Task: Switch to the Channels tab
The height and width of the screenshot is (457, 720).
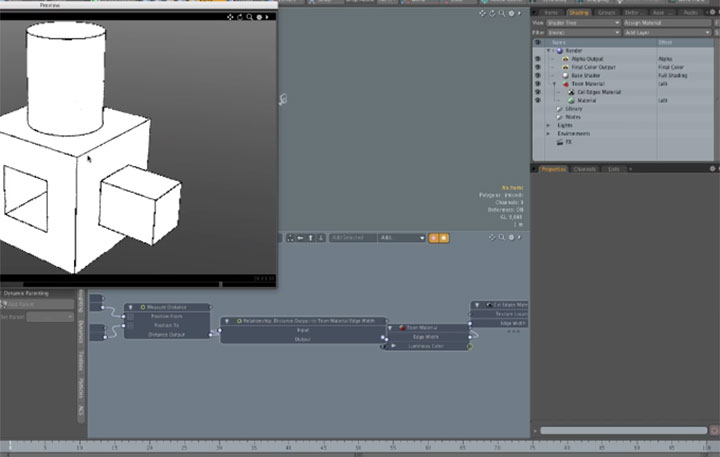Action: 585,169
